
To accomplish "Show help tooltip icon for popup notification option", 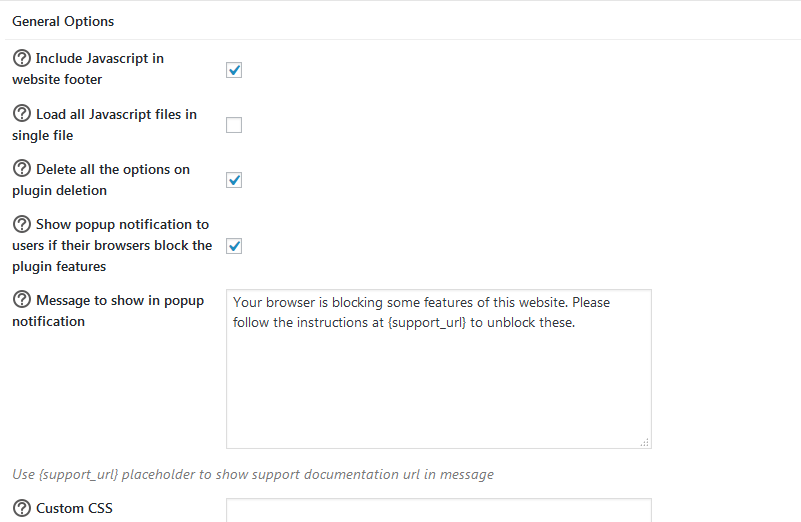I will coord(22,225).
